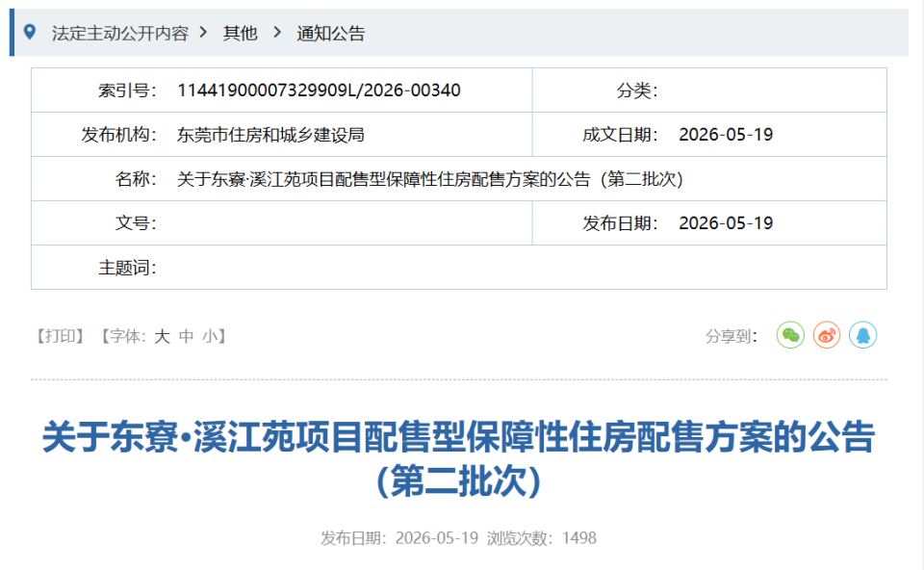Click the 分享到 label
924x570 pixels.
(731, 336)
